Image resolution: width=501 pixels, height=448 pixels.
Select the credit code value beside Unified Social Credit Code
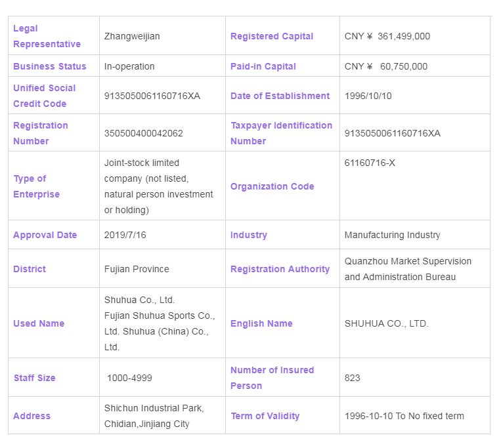click(x=152, y=96)
